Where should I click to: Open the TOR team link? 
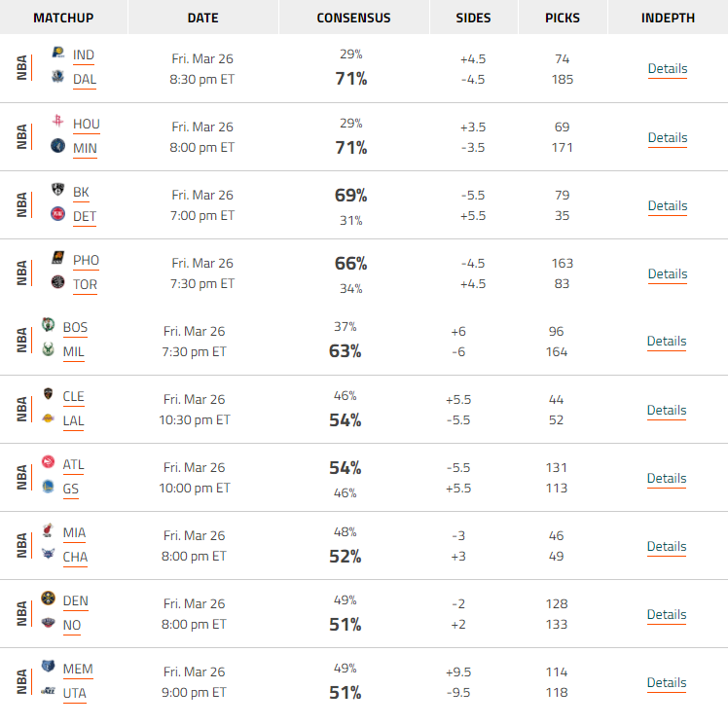click(x=85, y=284)
